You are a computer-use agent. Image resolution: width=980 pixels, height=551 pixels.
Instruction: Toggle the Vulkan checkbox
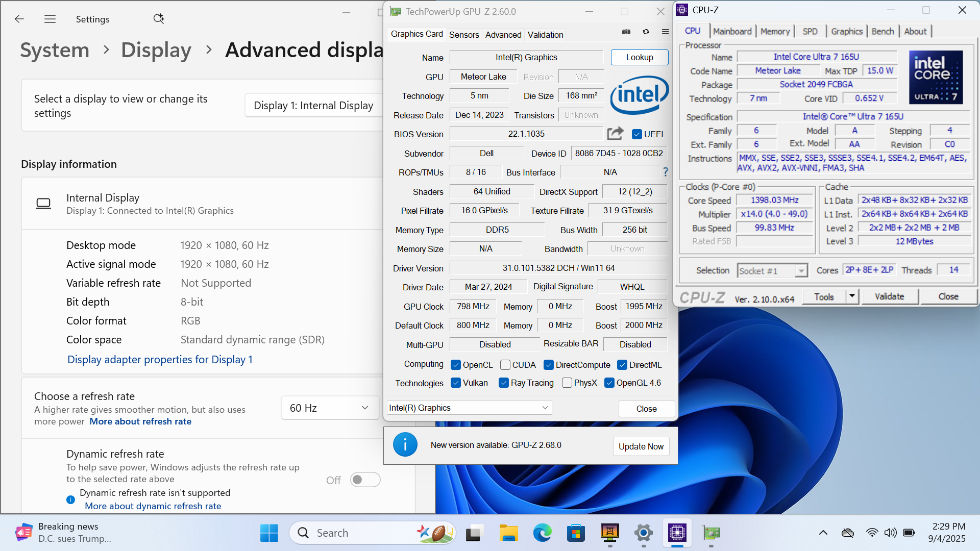click(456, 383)
